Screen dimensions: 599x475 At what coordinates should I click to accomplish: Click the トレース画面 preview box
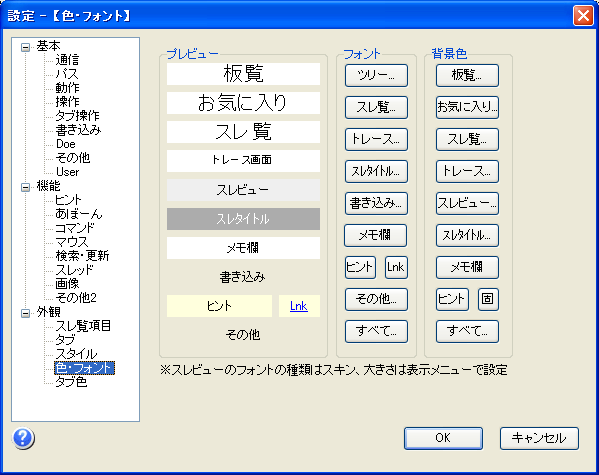pos(243,161)
